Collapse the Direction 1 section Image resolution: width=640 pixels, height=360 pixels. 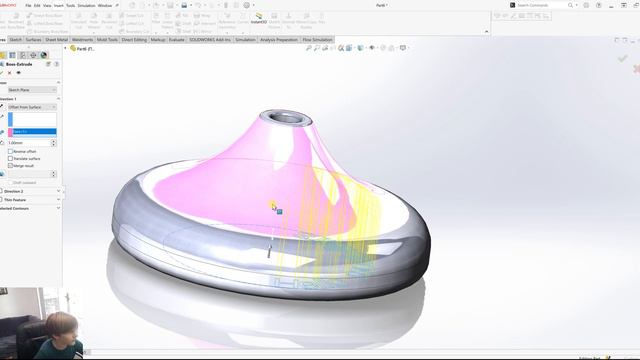click(x=58, y=99)
